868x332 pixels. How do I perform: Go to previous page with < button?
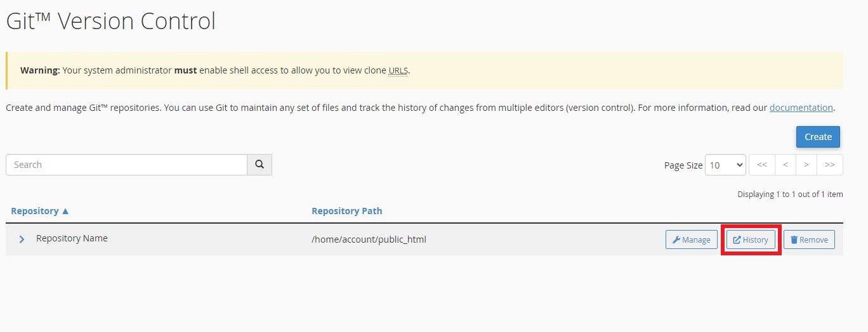click(785, 165)
